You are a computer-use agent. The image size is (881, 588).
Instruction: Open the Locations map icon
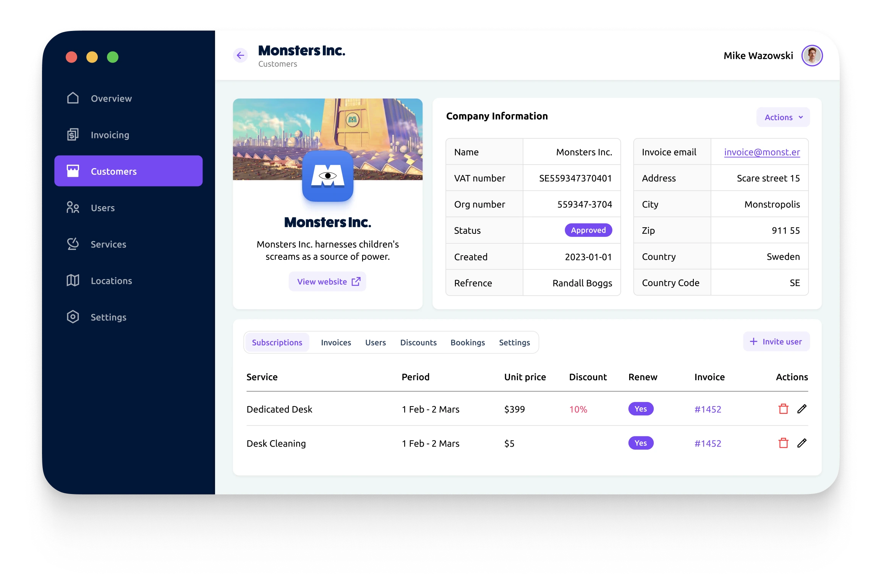(73, 280)
